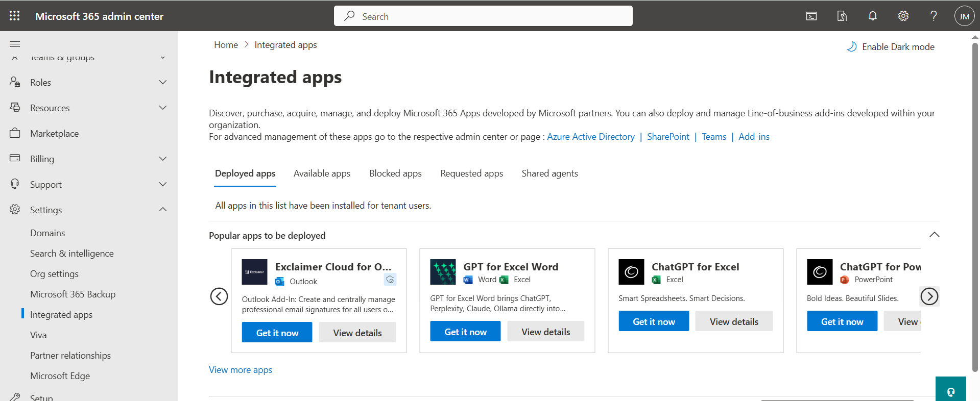Click the page vertical scrollbar
The height and width of the screenshot is (401, 980).
(x=975, y=207)
